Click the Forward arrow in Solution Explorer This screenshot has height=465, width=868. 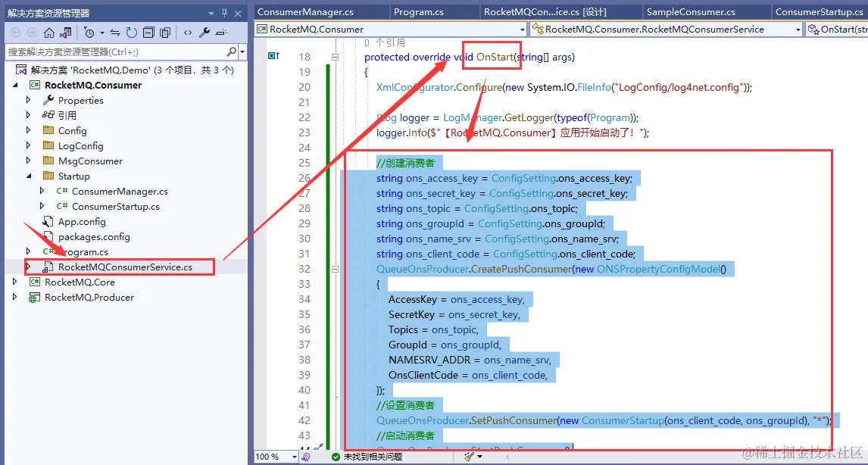(x=32, y=33)
